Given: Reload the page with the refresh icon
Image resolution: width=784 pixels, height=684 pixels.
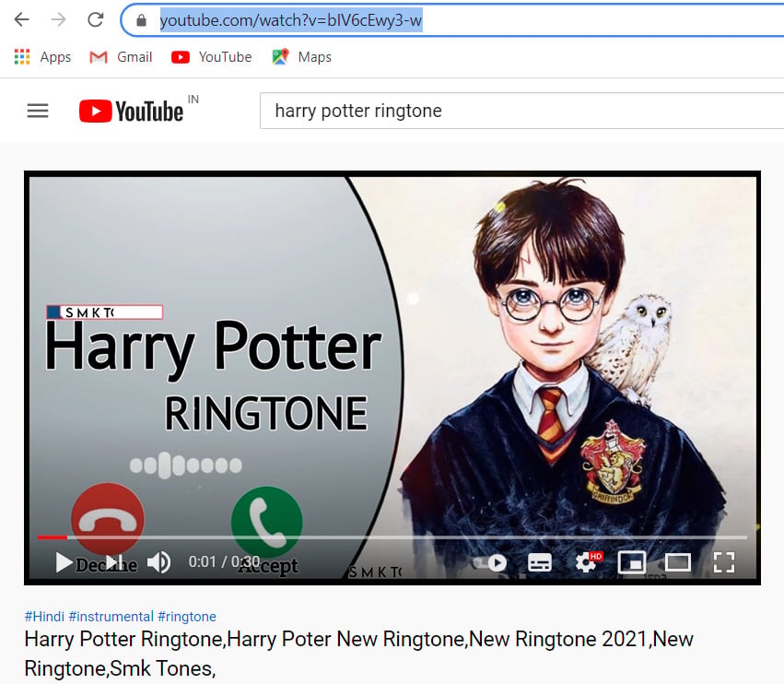Looking at the screenshot, I should point(96,20).
